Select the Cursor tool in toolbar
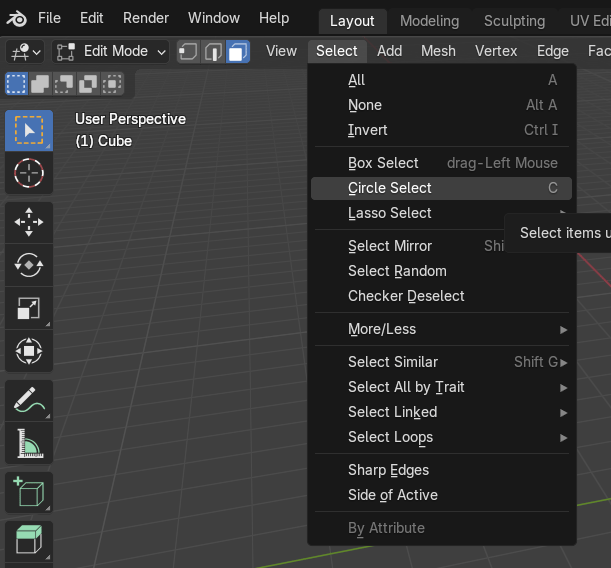 [29, 173]
